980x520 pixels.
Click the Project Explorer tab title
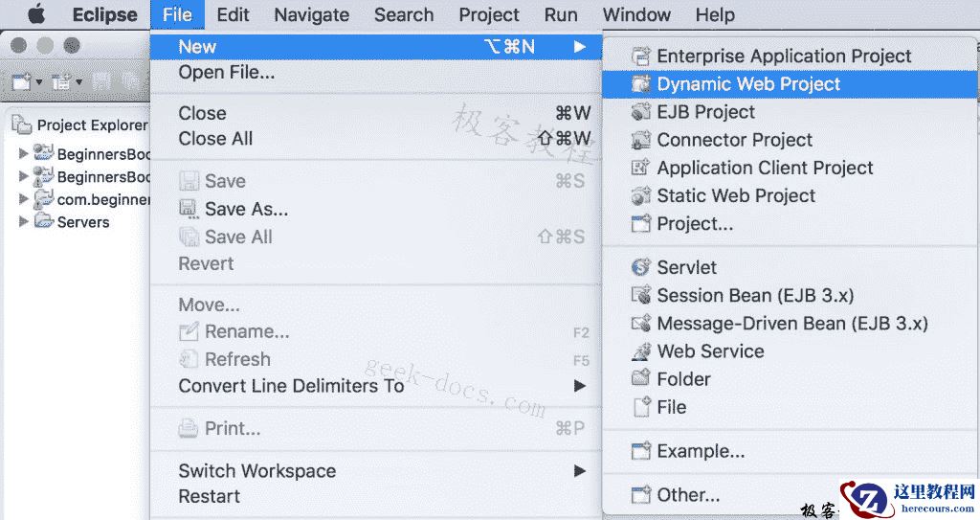(x=93, y=125)
